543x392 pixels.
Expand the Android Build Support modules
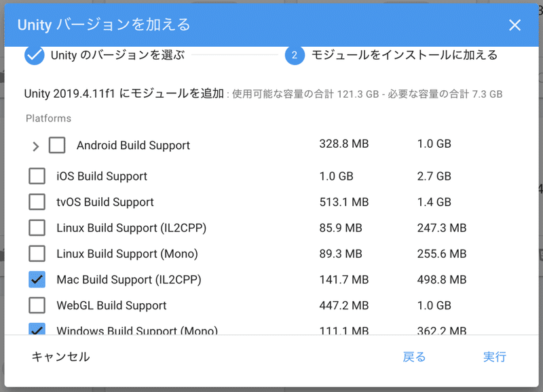tap(36, 146)
